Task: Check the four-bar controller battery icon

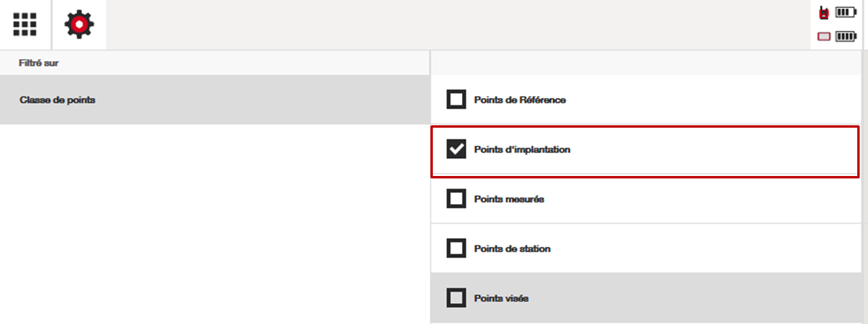Action: [x=845, y=37]
